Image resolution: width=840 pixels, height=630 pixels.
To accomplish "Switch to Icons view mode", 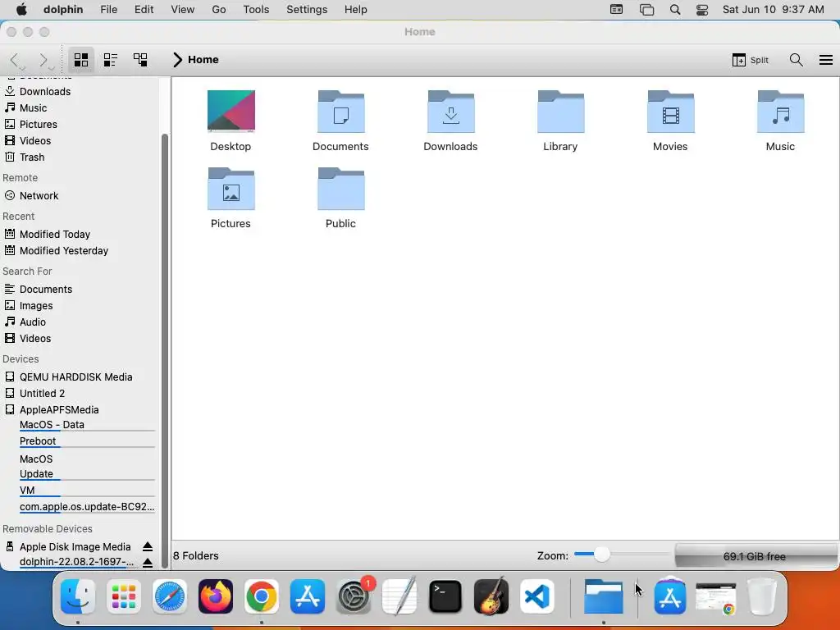I will pos(81,59).
